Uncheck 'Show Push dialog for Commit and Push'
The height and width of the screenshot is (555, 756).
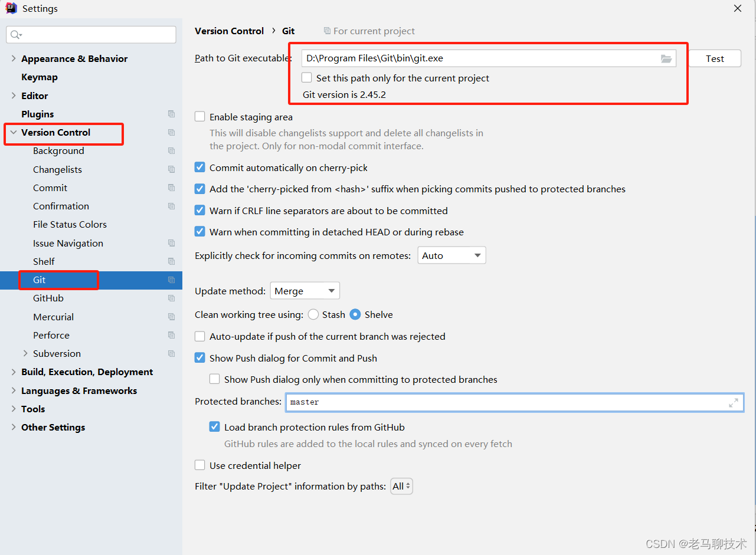(200, 358)
